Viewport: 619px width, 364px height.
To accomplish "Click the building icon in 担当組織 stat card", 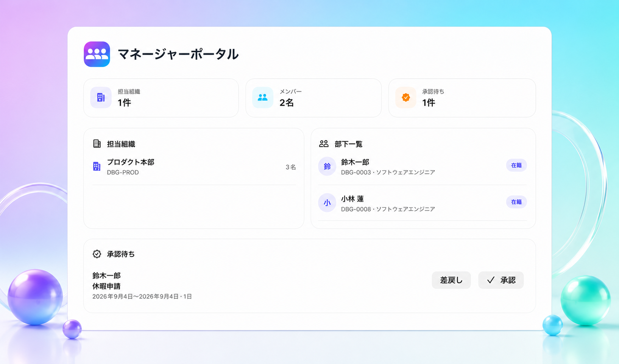I will coord(101,98).
